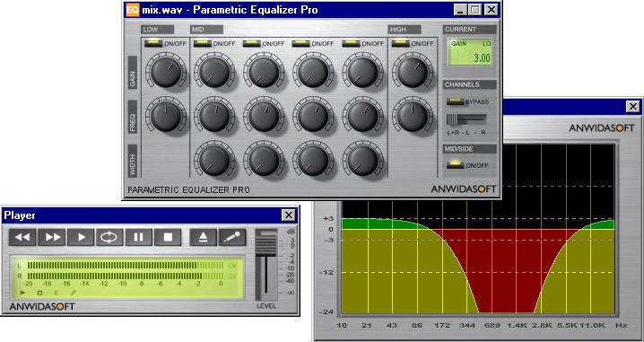The height and width of the screenshot is (342, 644).
Task: Toggle the fourth MID band ON/OFF switch
Action: (x=351, y=43)
